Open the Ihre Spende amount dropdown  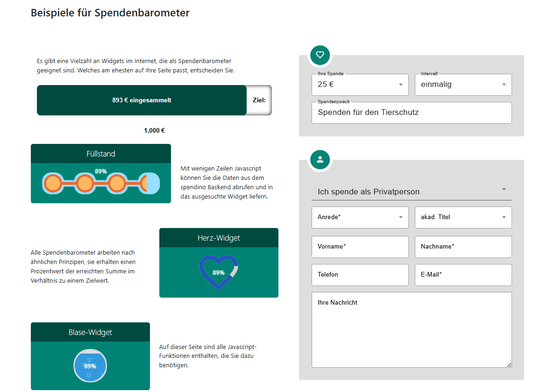360,85
